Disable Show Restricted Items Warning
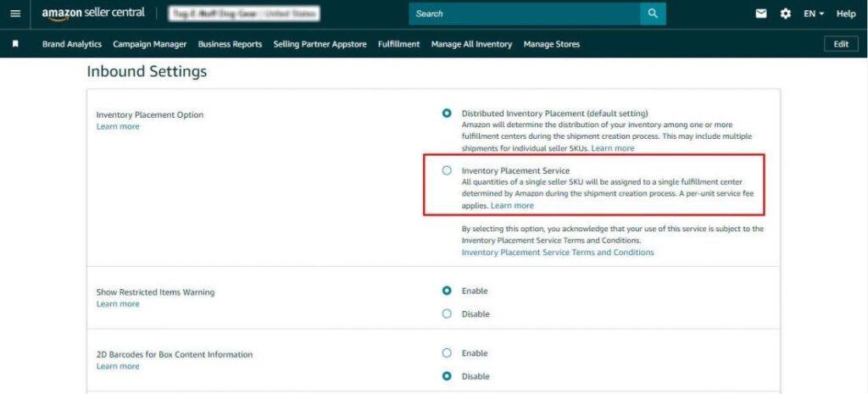The width and height of the screenshot is (868, 394). coord(447,314)
